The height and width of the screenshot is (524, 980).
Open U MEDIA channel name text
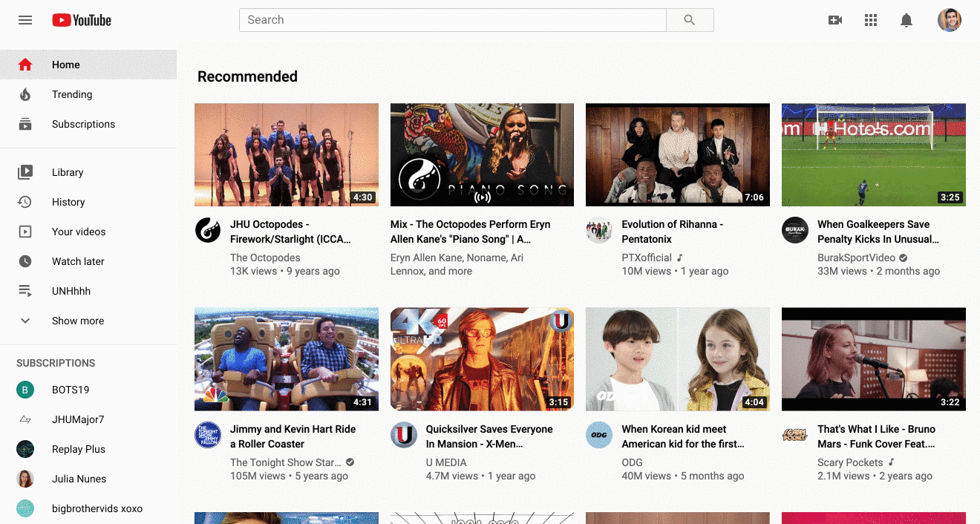pos(446,462)
